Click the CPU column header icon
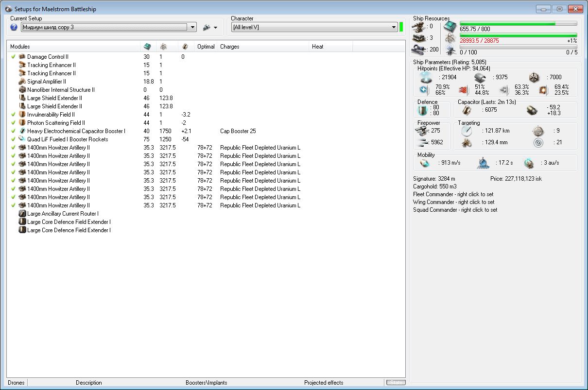 pos(147,47)
